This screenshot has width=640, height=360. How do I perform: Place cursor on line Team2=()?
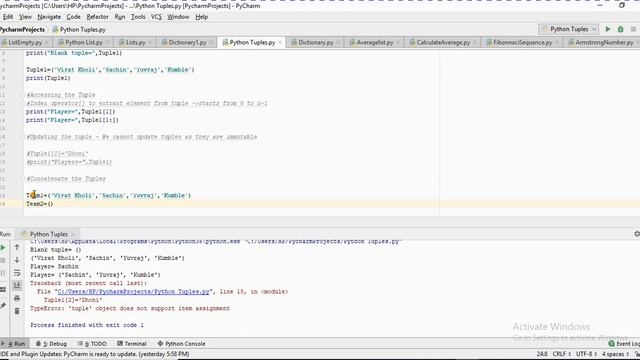(x=40, y=204)
